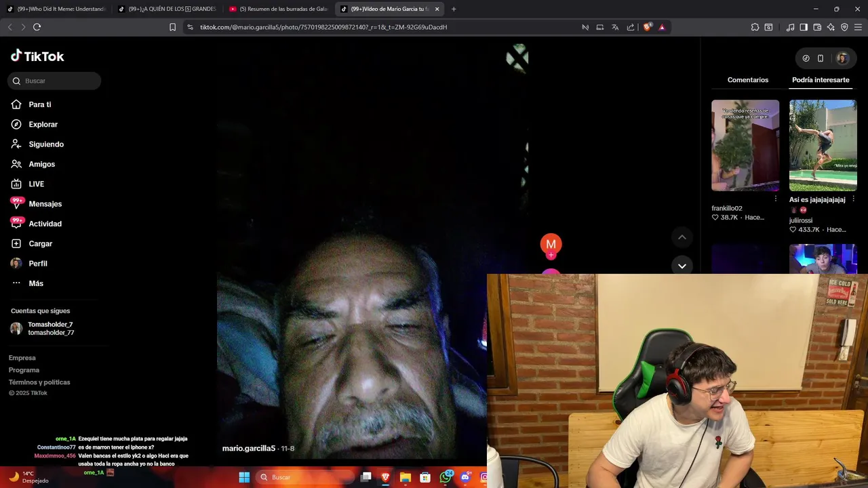868x488 pixels.
Task: Click the Windows taskbar Buscar search box
Action: [x=305, y=477]
